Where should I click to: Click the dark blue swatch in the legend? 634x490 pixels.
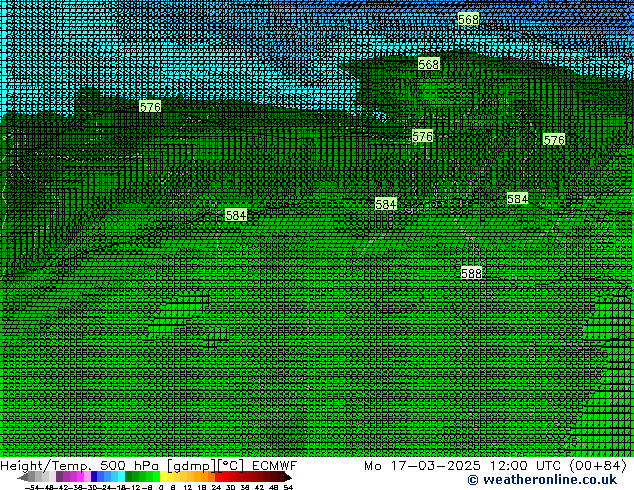(x=94, y=476)
